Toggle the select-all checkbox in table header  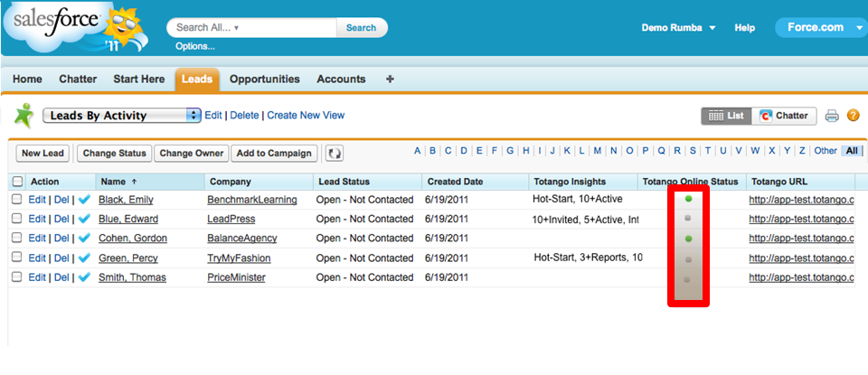pos(18,181)
